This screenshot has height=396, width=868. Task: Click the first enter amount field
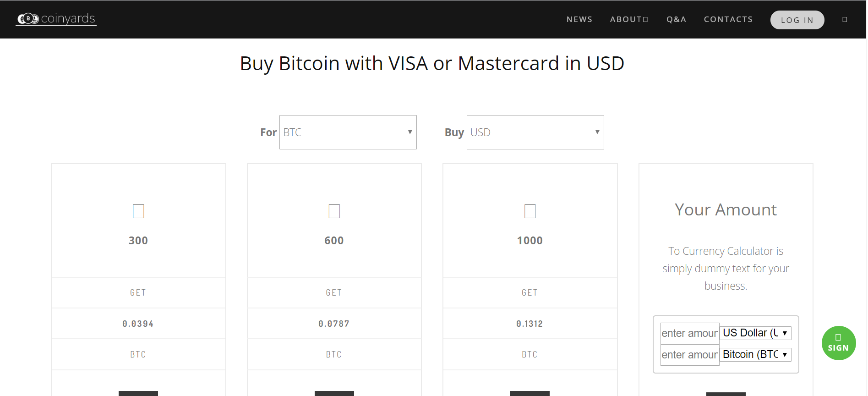(690, 333)
